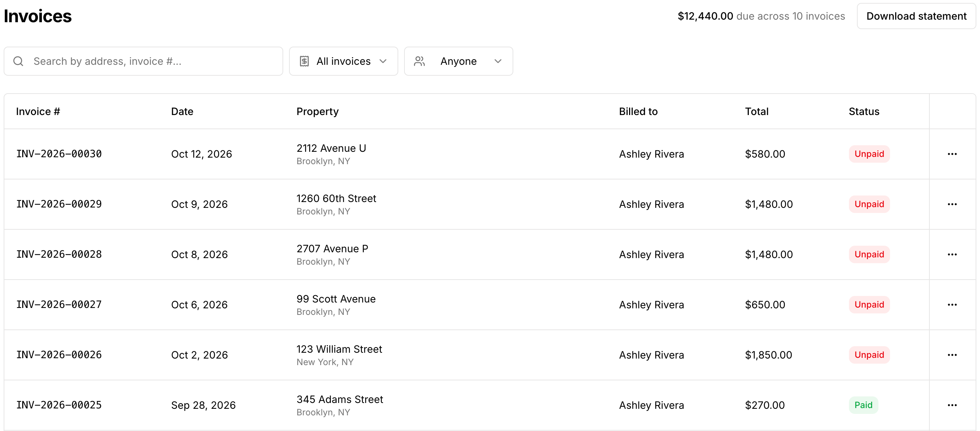This screenshot has height=431, width=980.
Task: Open more options for INV-2026-00029
Action: 952,204
